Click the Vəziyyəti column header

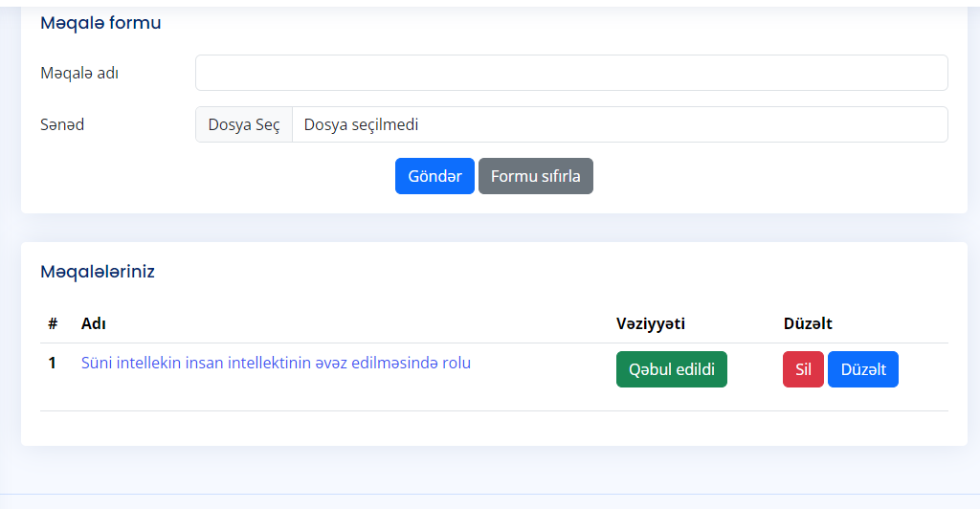(651, 323)
